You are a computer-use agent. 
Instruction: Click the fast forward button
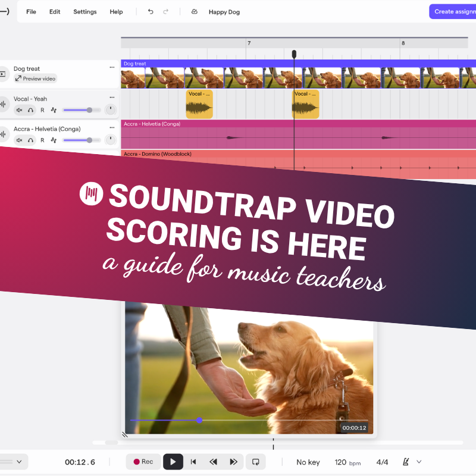233,462
